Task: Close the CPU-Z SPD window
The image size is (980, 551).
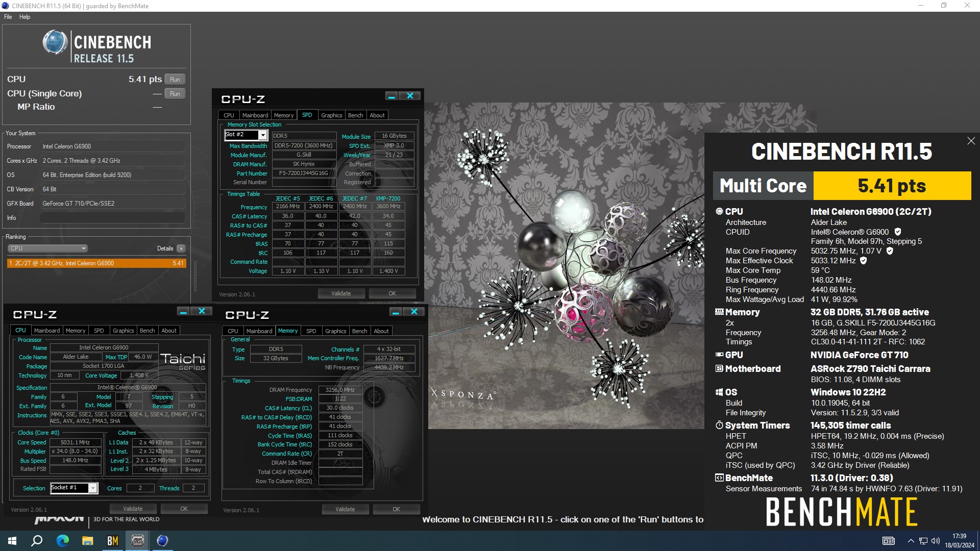Action: coord(410,96)
